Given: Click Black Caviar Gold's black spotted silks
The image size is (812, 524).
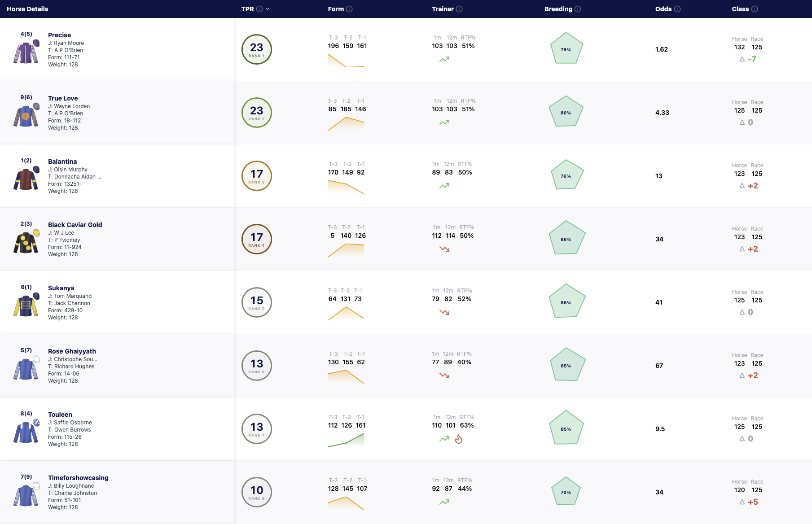Looking at the screenshot, I should (x=26, y=242).
